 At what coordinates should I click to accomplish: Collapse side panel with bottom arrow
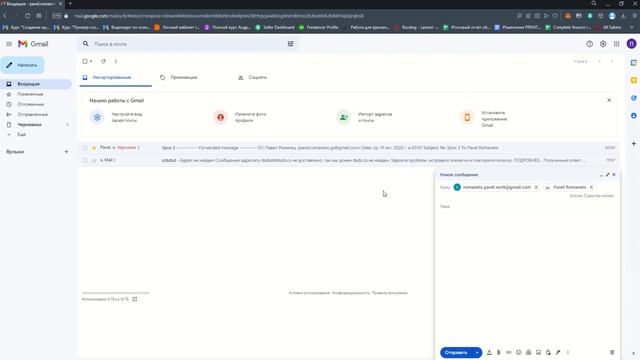point(633,353)
